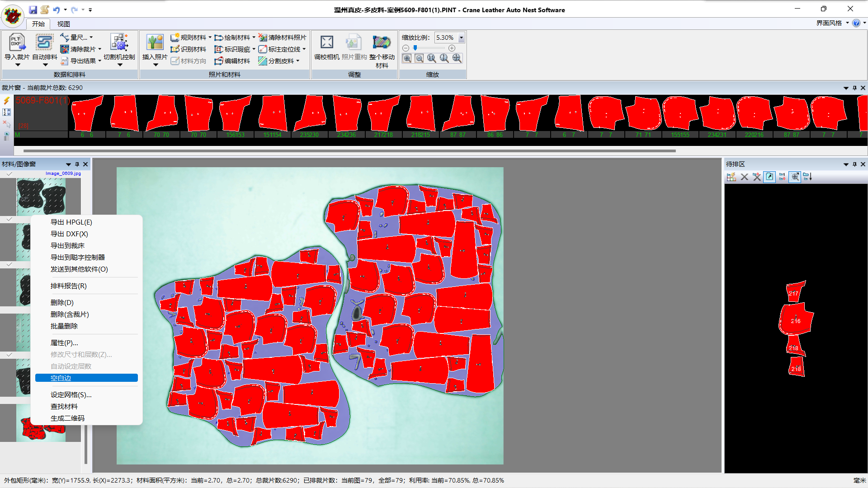Viewport: 868px width, 488px height.
Task: Click the image list icon in 裁片窗
Action: pyautogui.click(x=7, y=136)
